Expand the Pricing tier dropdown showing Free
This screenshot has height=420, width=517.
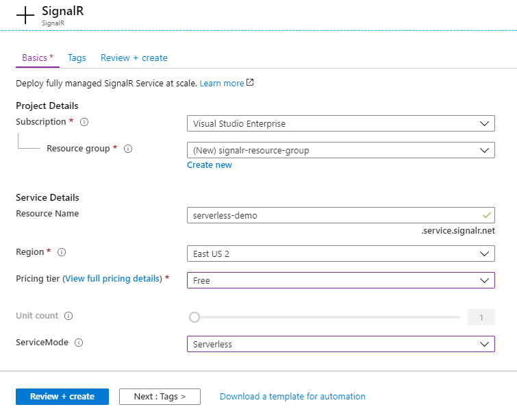coord(341,280)
